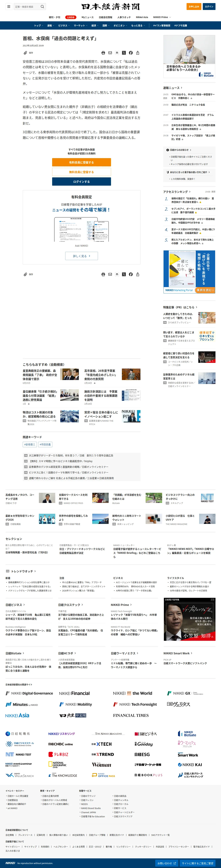221x868 pixels.
Task: Click the search magnifier icon
Action: 42,6
